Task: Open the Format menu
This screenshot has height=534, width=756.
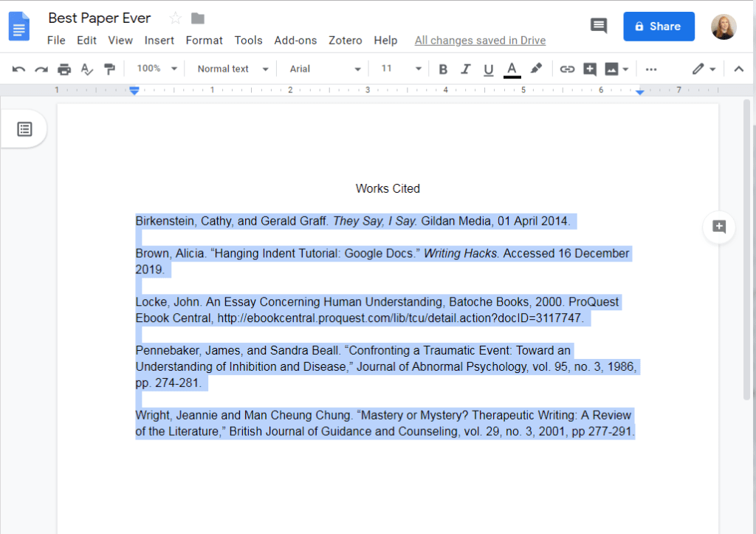Action: tap(204, 41)
